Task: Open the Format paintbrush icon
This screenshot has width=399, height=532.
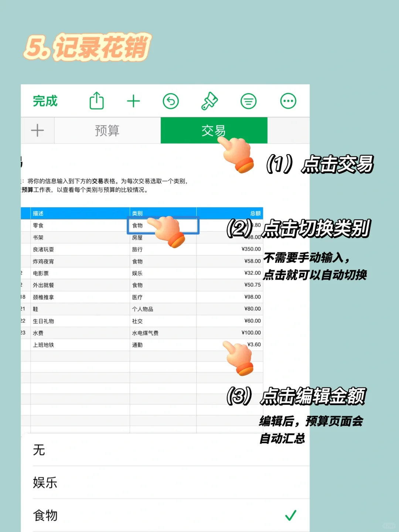Action: [x=210, y=101]
